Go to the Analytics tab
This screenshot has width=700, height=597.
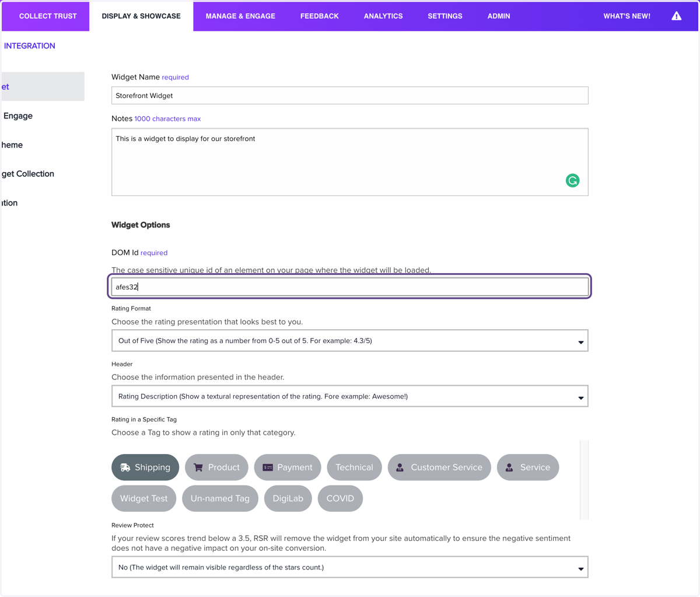(x=383, y=16)
